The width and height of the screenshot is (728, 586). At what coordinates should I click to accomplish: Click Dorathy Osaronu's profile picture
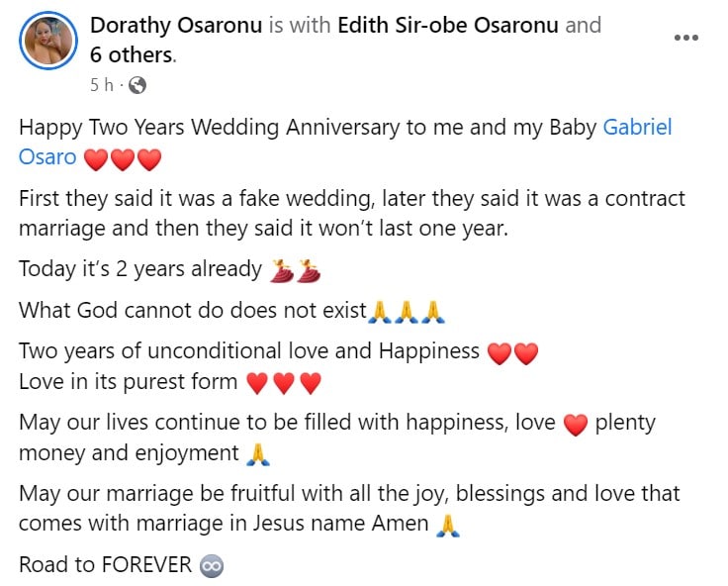coord(47,41)
